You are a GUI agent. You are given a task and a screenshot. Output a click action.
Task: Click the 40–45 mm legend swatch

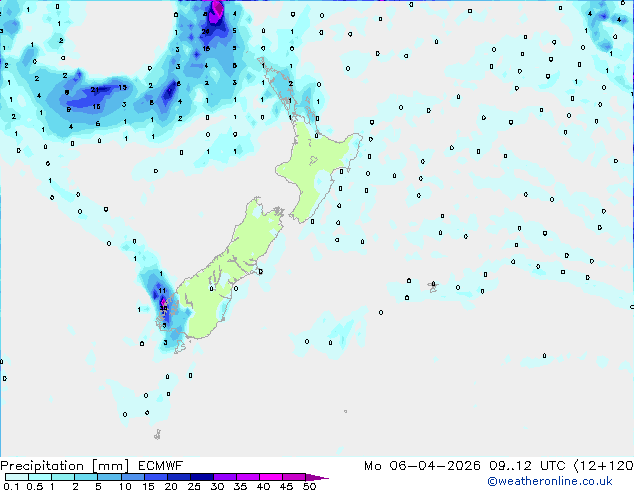tap(271, 477)
